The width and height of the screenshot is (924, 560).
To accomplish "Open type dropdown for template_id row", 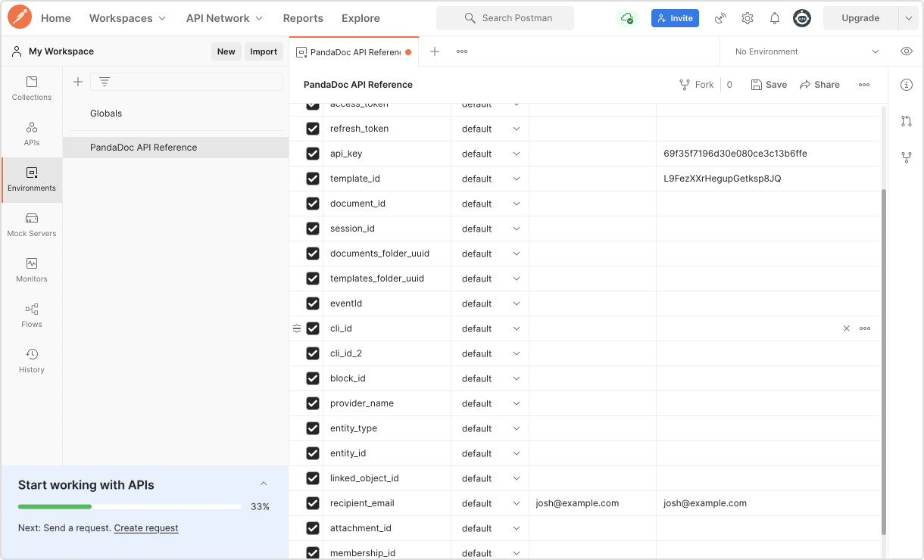I will coord(490,179).
